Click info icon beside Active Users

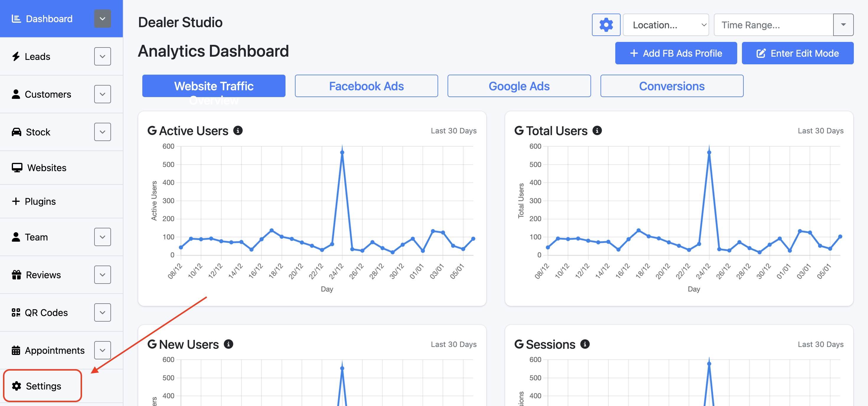coord(238,131)
